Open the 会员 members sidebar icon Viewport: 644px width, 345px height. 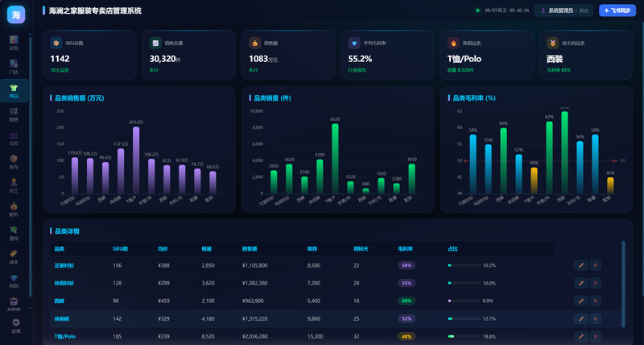14,138
